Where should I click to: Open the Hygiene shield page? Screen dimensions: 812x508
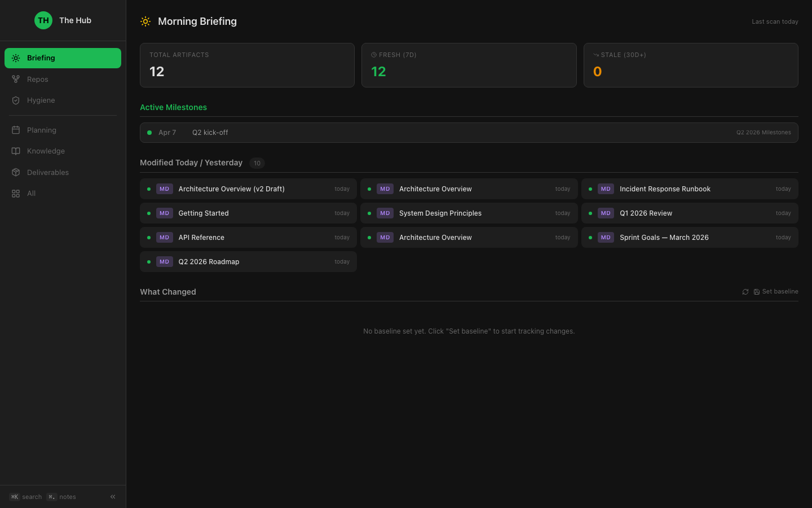point(41,100)
